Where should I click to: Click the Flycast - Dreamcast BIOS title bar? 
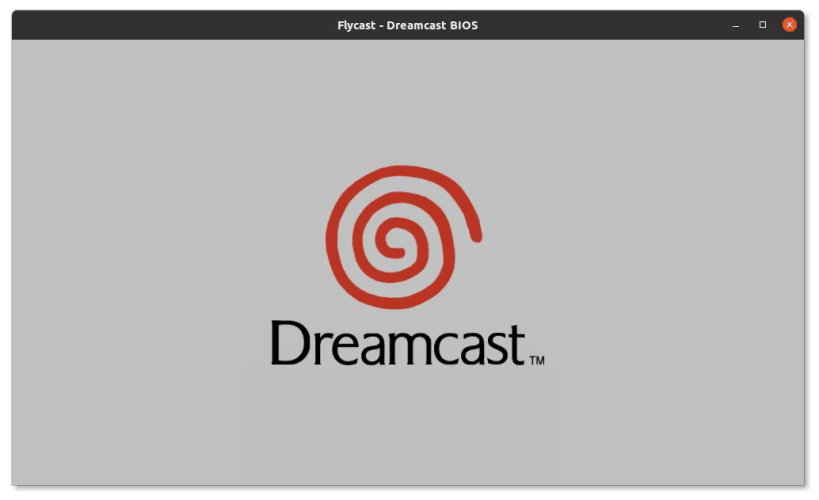[x=407, y=25]
